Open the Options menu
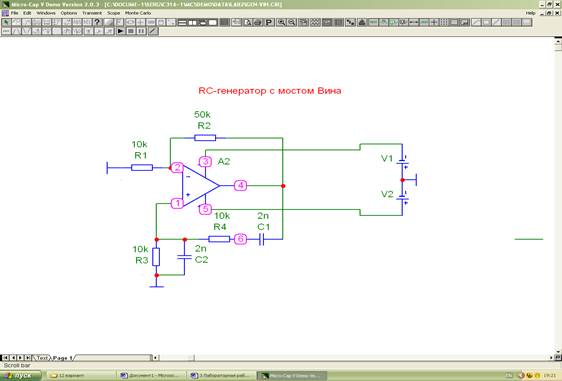562x381 pixels. pyautogui.click(x=68, y=13)
